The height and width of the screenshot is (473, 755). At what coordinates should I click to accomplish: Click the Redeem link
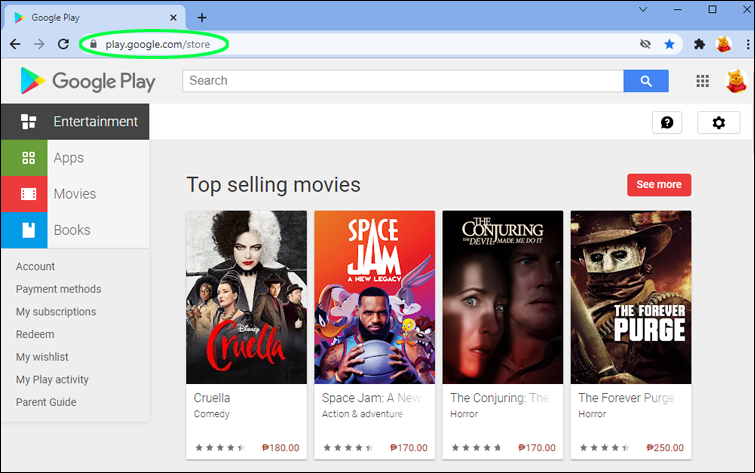[x=35, y=334]
